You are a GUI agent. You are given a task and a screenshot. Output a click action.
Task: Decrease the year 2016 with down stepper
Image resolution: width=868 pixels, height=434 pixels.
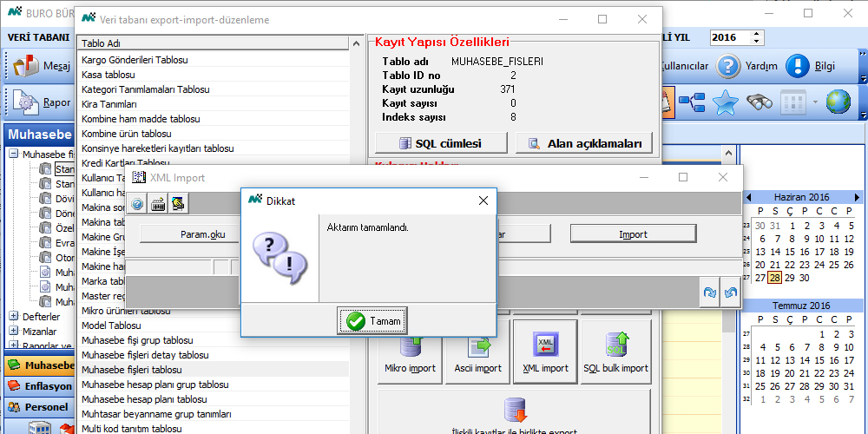tap(757, 42)
